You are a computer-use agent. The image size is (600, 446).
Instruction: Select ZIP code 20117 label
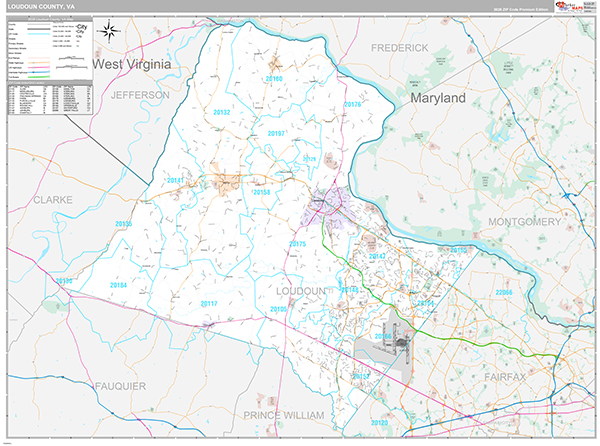(x=208, y=303)
